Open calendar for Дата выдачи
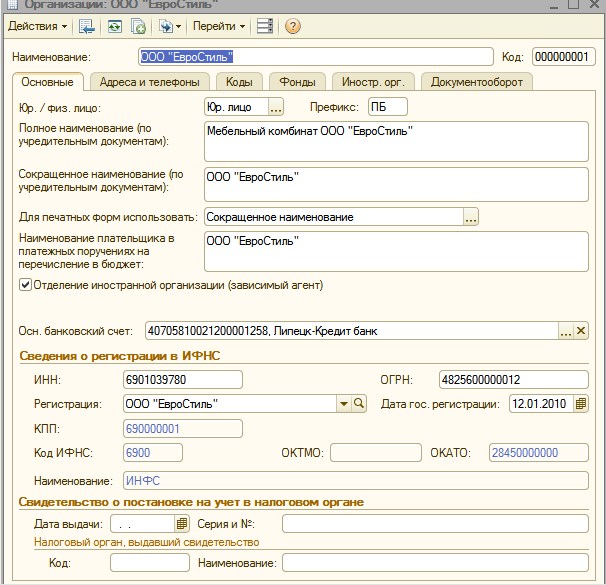The width and height of the screenshot is (606, 585). click(182, 524)
